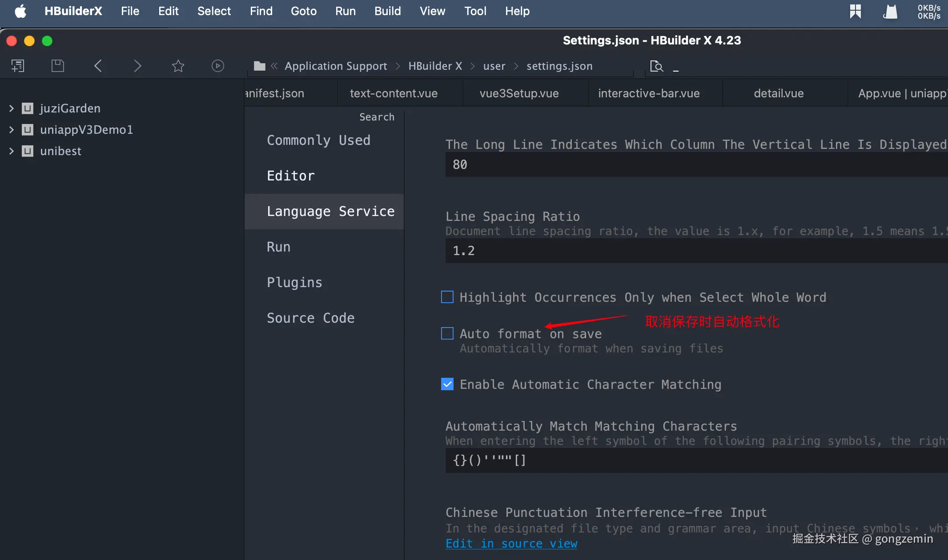Click the new file toolbar icon
The image size is (948, 560).
tap(18, 66)
